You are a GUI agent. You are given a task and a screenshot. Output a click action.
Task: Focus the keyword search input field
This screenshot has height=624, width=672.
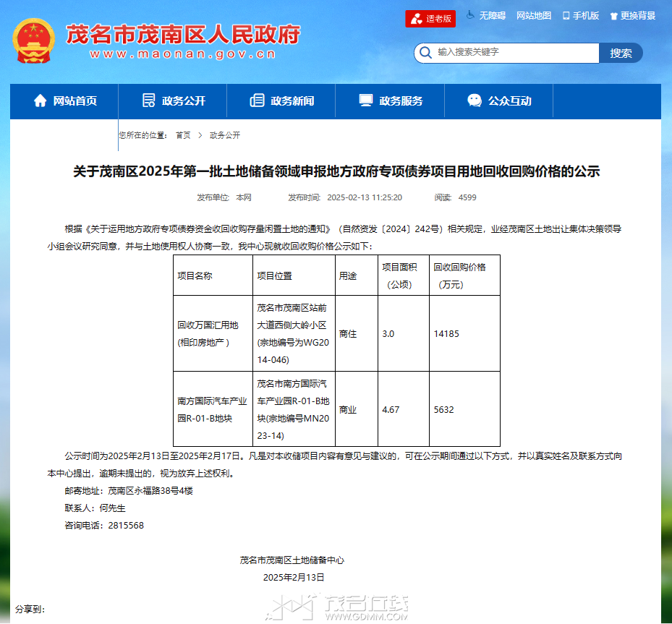(x=514, y=53)
